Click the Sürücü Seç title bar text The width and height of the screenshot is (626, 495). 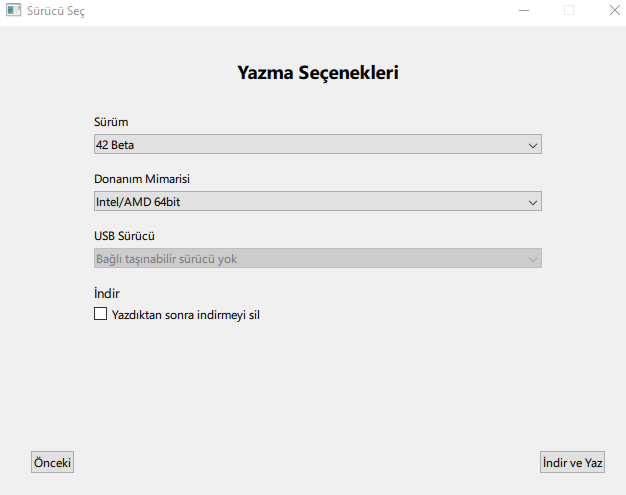[x=56, y=11]
